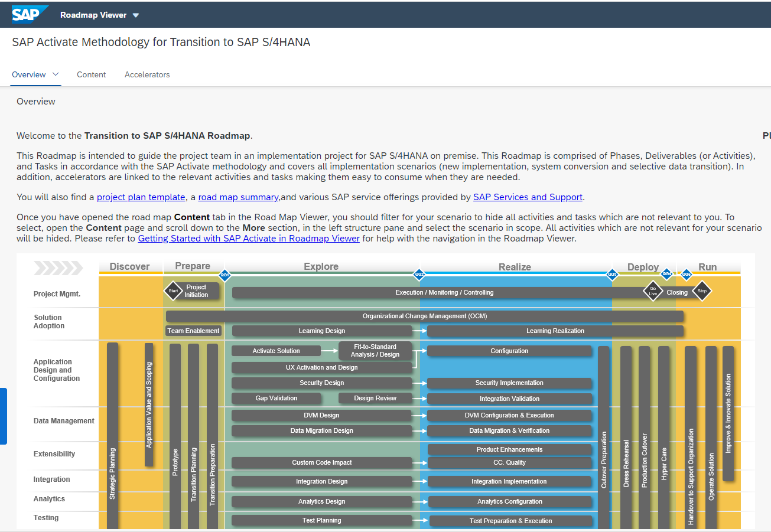Viewport: 771px width, 532px height.
Task: Expand the Overview section dropdown
Action: pyautogui.click(x=55, y=74)
